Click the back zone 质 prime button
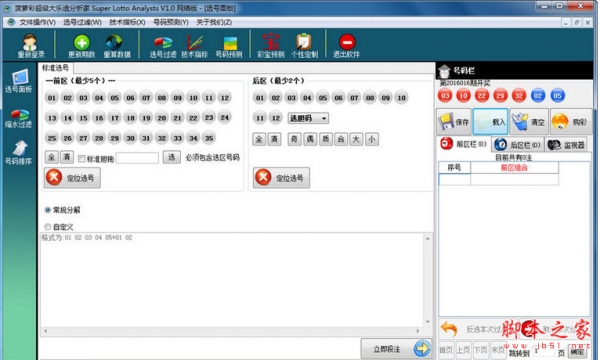This screenshot has height=360, width=600. pyautogui.click(x=325, y=139)
